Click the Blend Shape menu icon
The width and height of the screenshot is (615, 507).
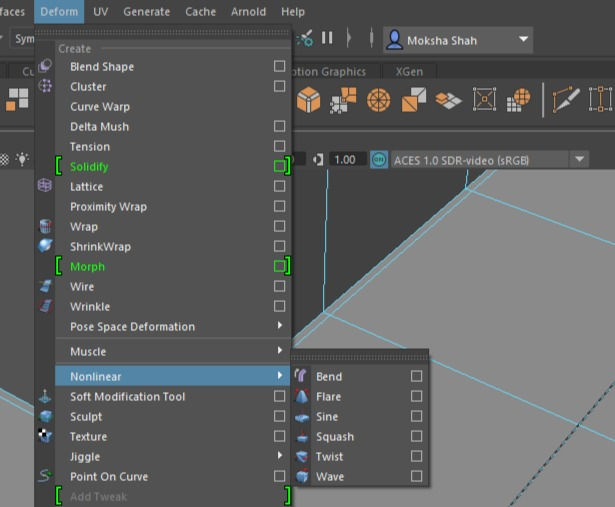point(45,66)
